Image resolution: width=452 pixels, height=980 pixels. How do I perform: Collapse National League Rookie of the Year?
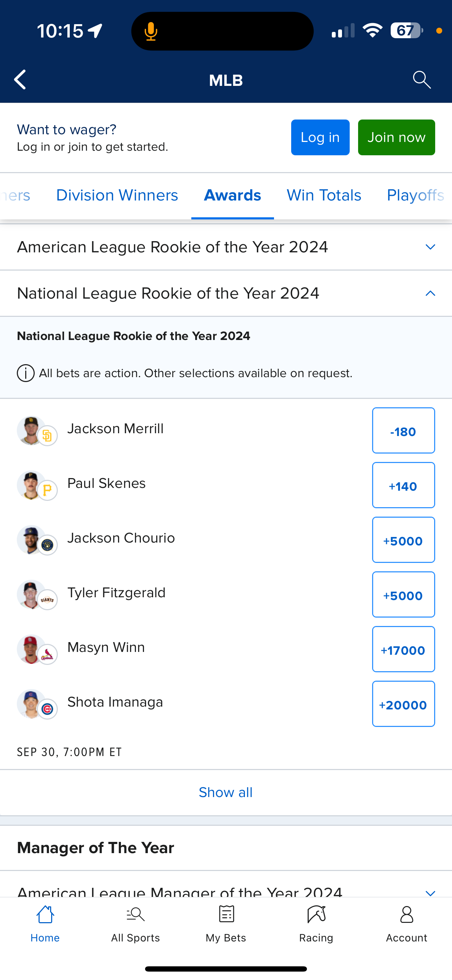pyautogui.click(x=430, y=293)
